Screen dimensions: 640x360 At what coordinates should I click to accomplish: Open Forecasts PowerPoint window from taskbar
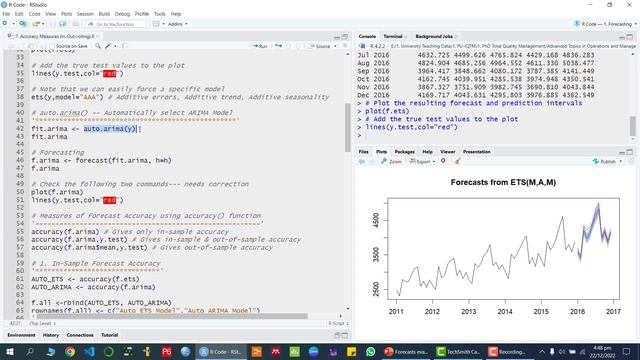coord(406,351)
